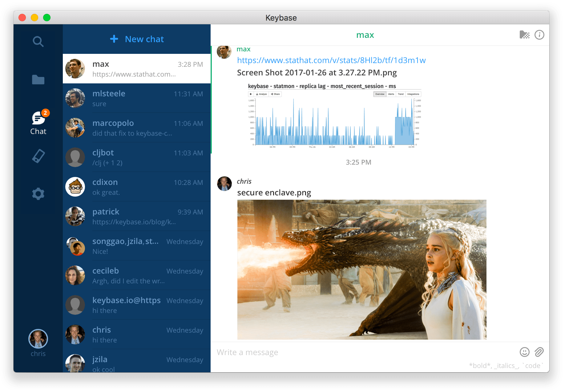Open the cdixon conversation
The image size is (565, 392).
[137, 187]
